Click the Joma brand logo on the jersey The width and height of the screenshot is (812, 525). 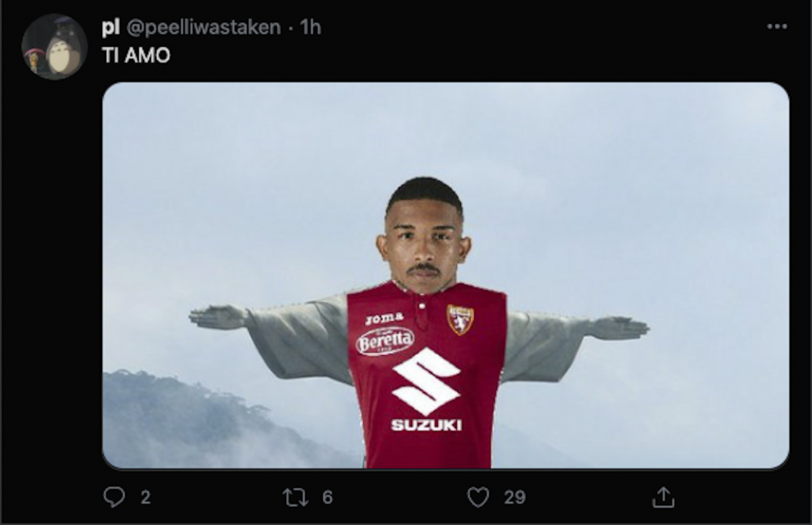click(x=385, y=318)
